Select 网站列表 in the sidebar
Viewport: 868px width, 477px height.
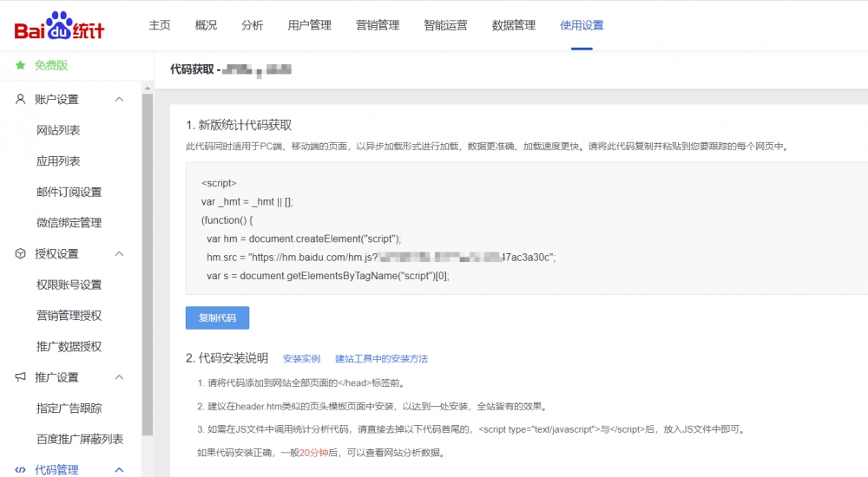tap(58, 130)
